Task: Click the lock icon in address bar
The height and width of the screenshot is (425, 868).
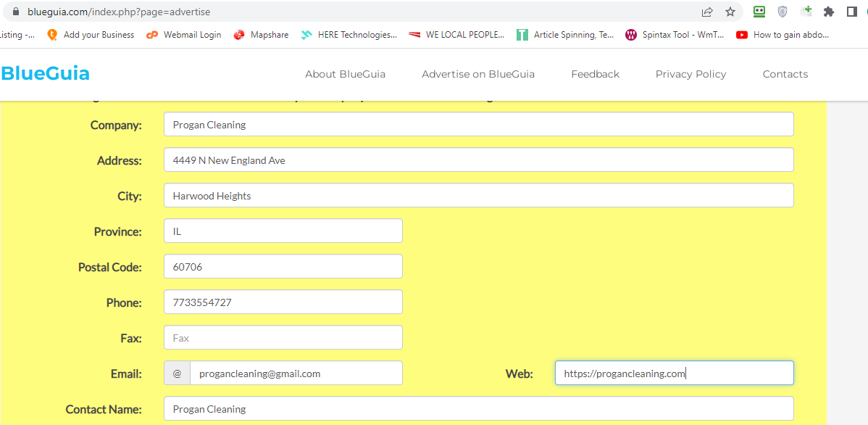Action: 15,11
